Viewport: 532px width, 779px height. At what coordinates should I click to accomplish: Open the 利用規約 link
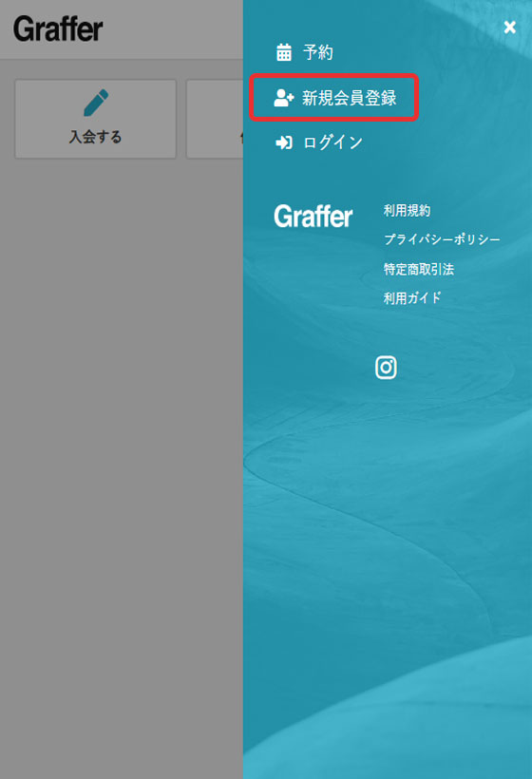click(407, 211)
